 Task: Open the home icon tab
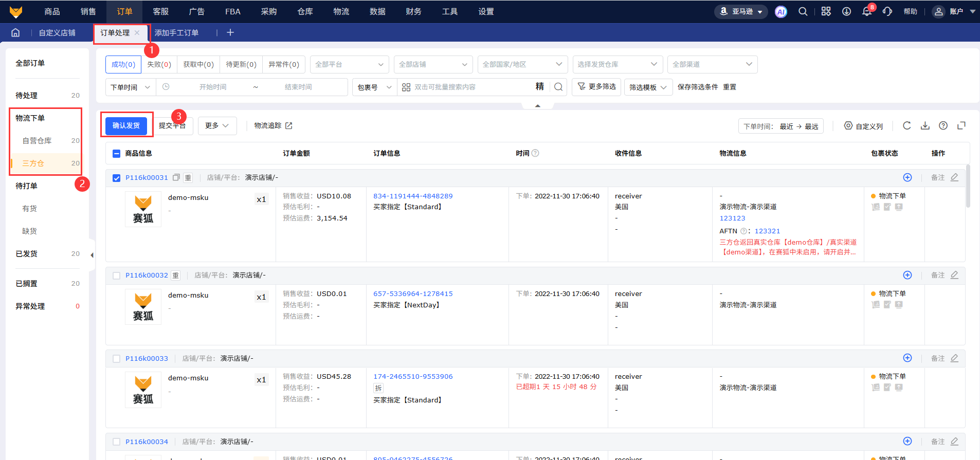point(15,33)
